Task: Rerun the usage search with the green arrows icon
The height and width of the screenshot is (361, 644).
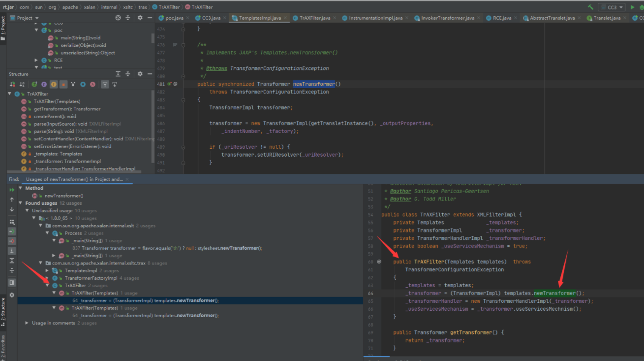Action: coord(12,190)
